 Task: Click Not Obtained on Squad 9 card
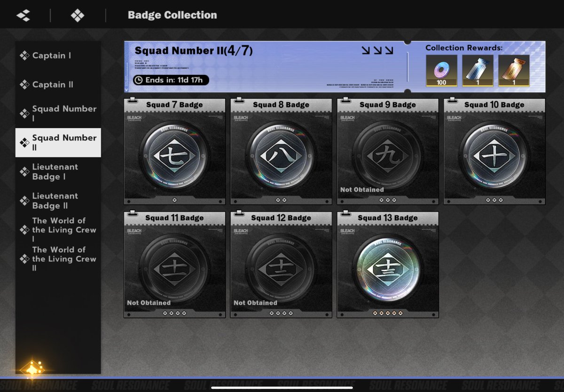362,189
